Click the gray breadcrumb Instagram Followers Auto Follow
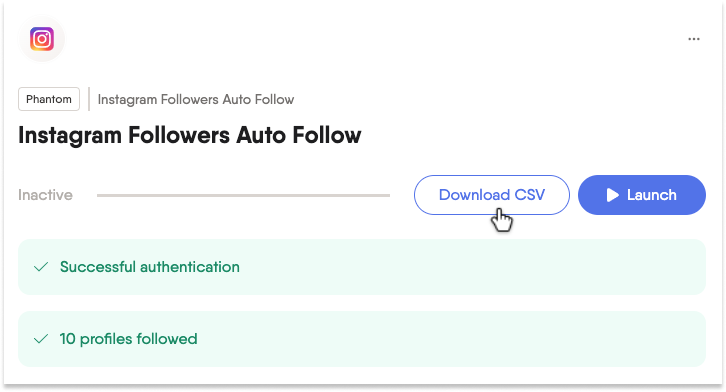This screenshot has height=392, width=726. (x=196, y=100)
